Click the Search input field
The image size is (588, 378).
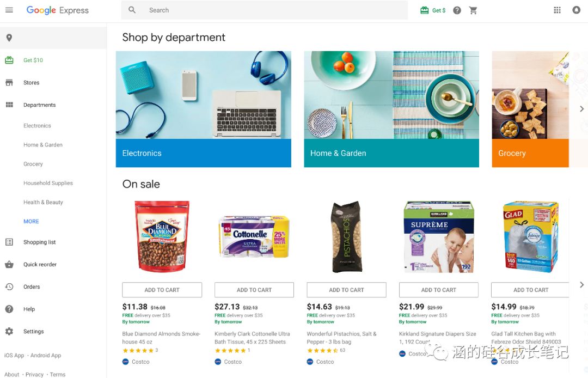265,10
